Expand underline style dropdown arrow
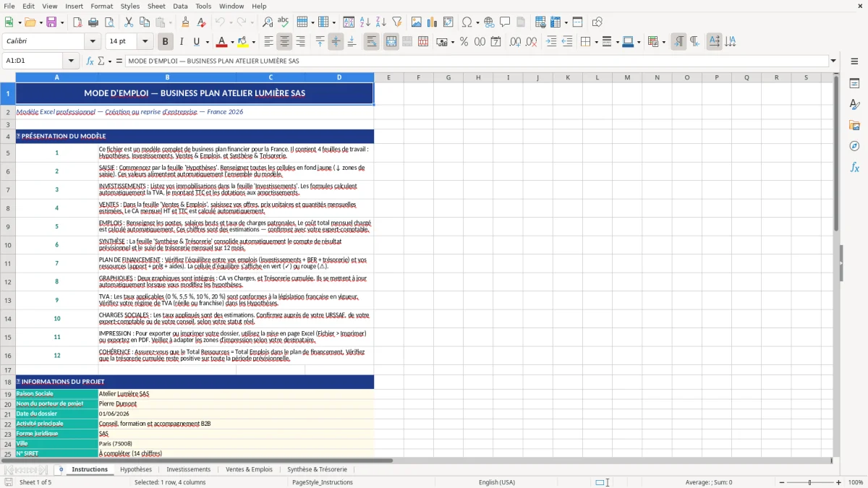868x488 pixels. 208,42
